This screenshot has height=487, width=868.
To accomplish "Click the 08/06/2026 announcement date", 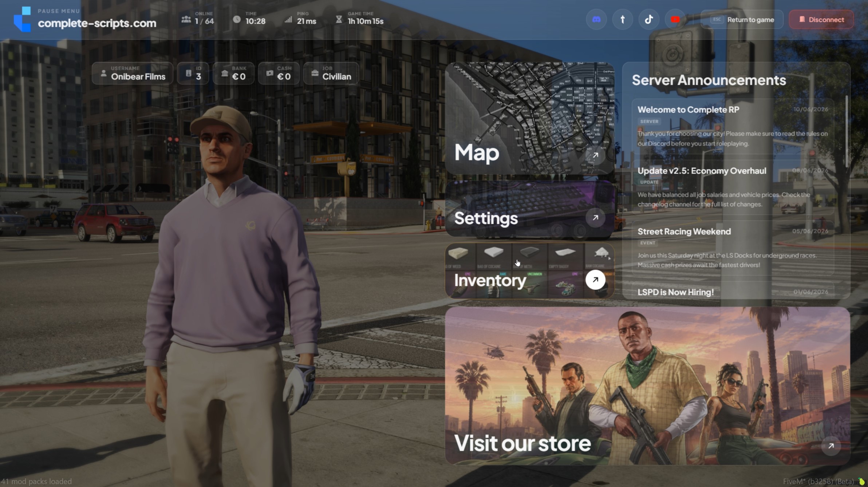I will click(810, 170).
